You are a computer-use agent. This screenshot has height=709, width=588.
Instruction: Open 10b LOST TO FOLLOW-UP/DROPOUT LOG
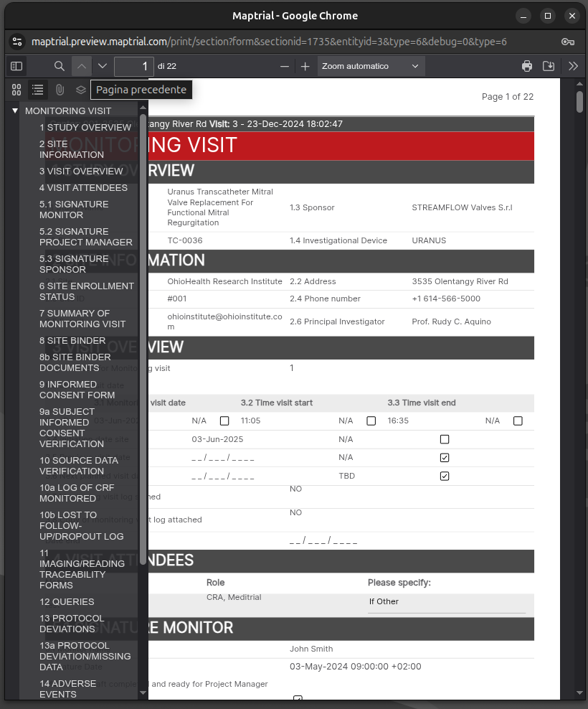(81, 526)
